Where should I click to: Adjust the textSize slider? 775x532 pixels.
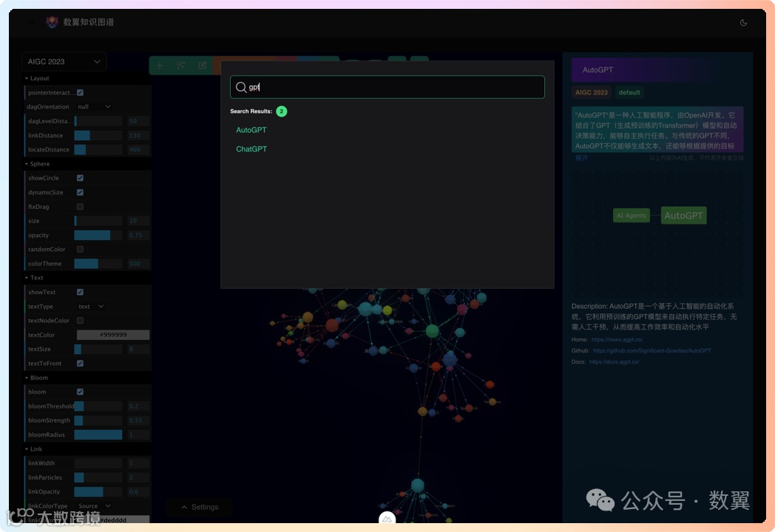[x=98, y=349]
